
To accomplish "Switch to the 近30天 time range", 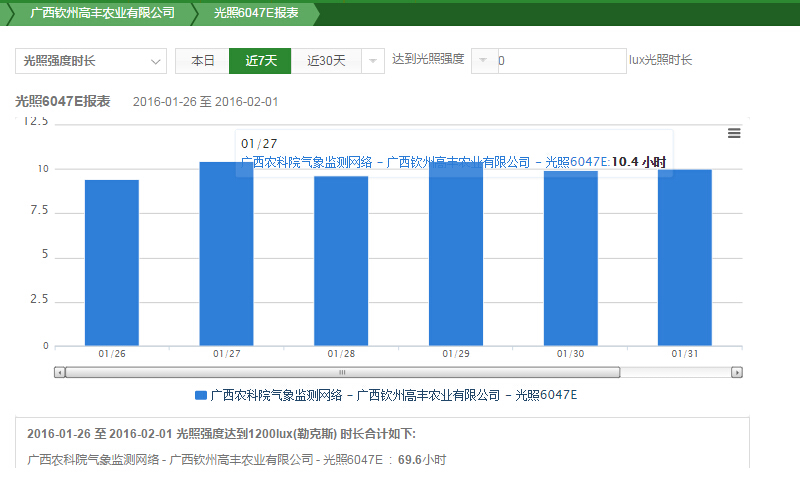I will pos(326,61).
